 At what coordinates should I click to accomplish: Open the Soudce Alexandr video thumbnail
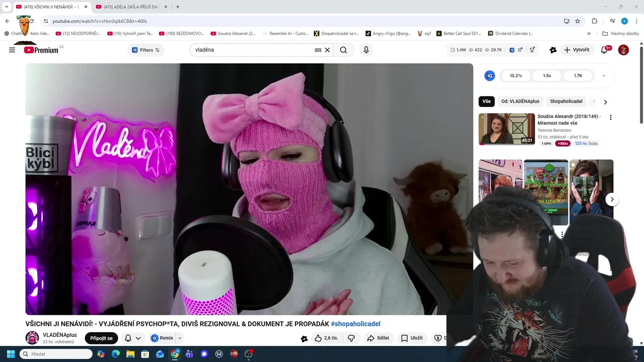click(507, 129)
